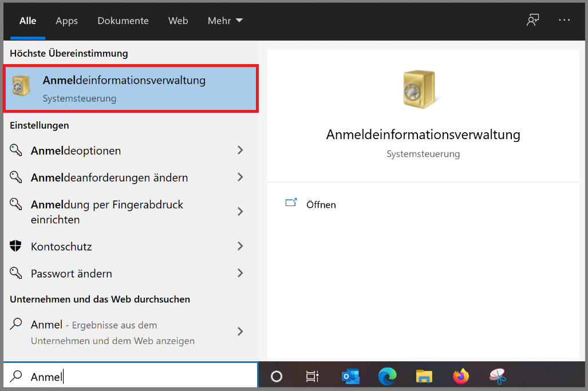This screenshot has width=588, height=391.
Task: Switch to the Apps tab
Action: pyautogui.click(x=66, y=21)
